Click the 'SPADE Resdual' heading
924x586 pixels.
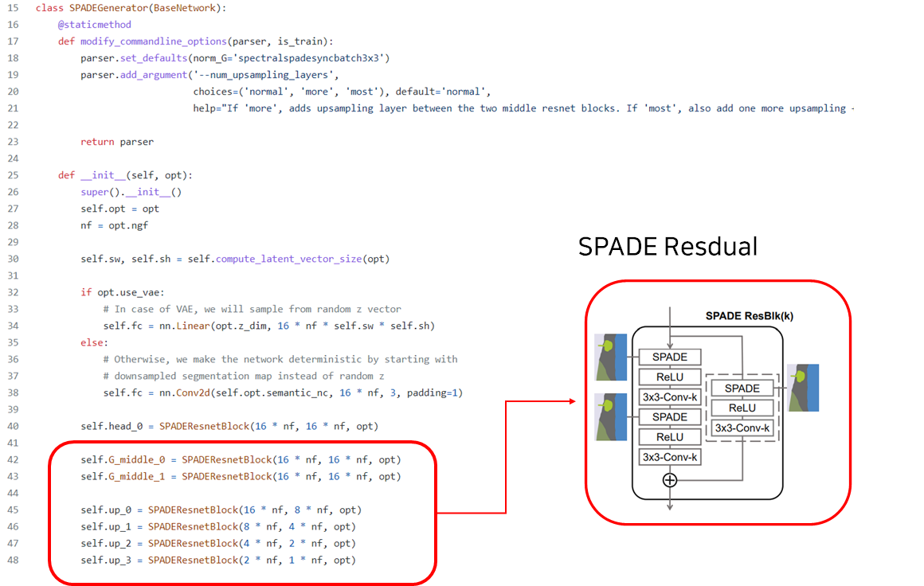668,247
